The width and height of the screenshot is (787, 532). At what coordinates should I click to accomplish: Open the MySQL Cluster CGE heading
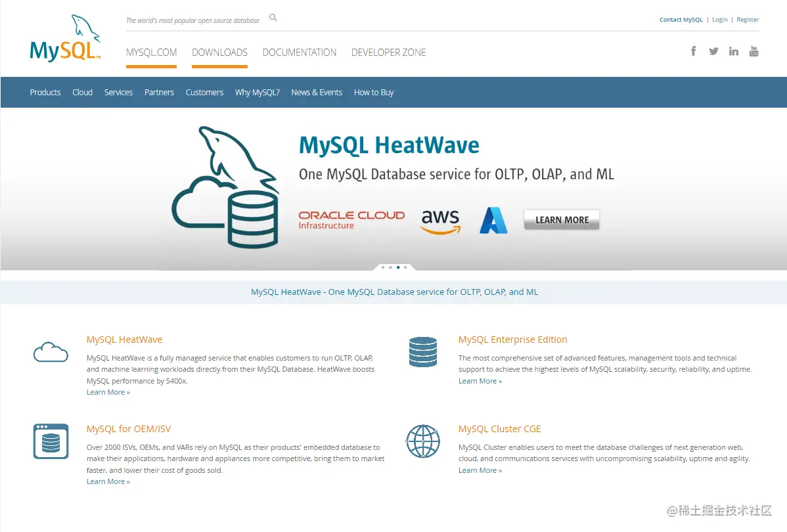[499, 429]
